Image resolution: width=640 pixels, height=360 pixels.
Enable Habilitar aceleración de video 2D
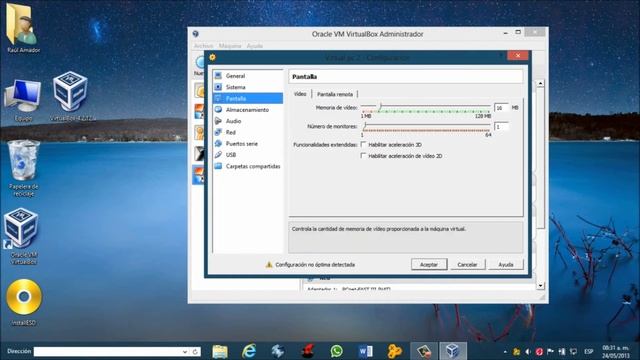[x=363, y=156]
